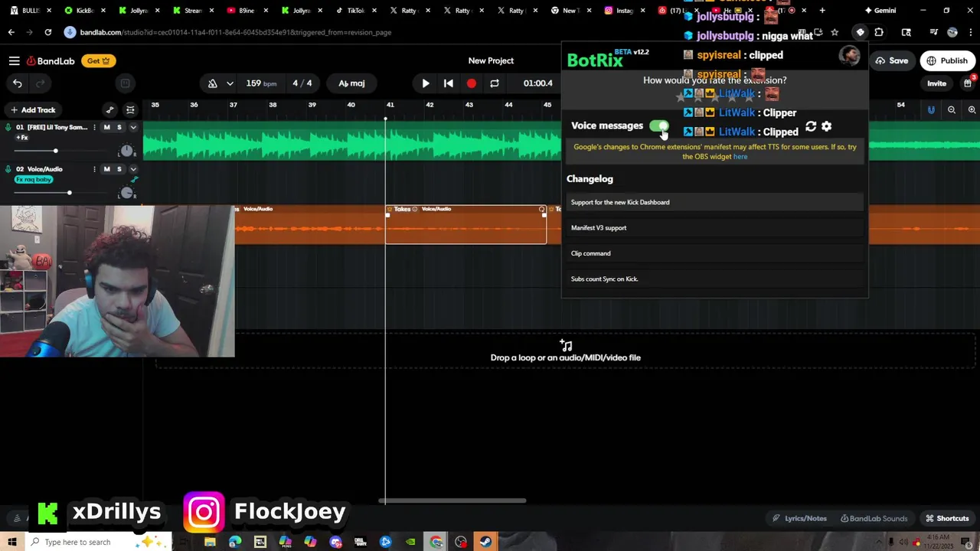
Task: Click the Get membership crown button
Action: pos(98,60)
